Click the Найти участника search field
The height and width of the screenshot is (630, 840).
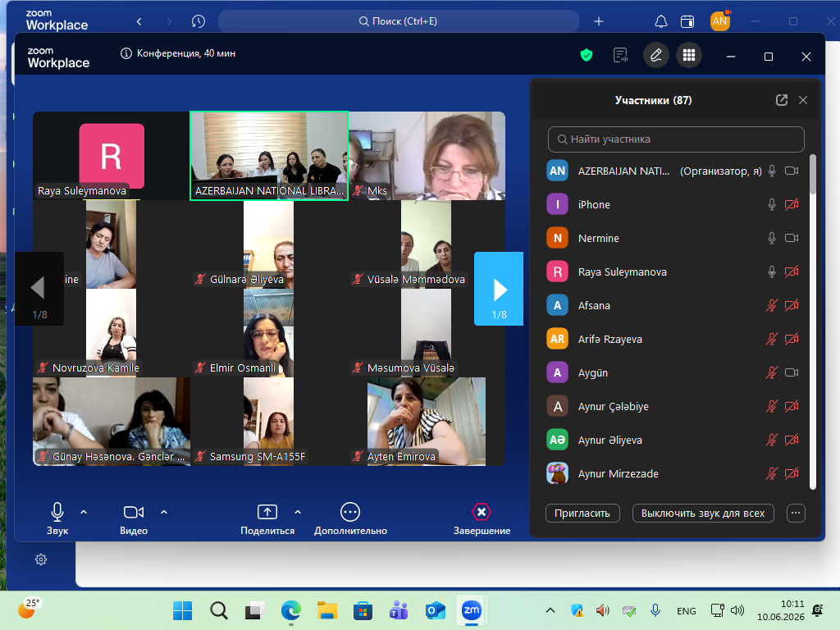point(676,139)
